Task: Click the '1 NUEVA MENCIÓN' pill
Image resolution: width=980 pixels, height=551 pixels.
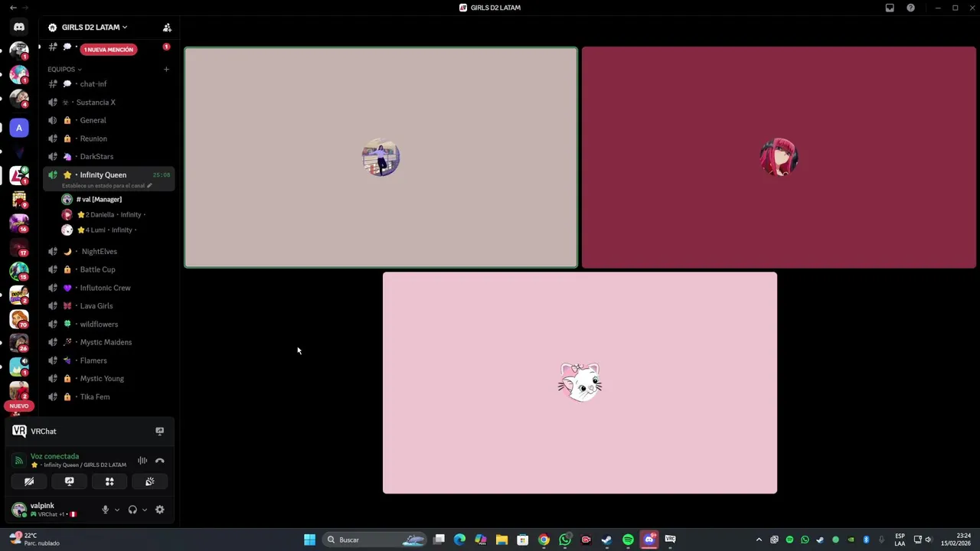Action: tap(108, 50)
